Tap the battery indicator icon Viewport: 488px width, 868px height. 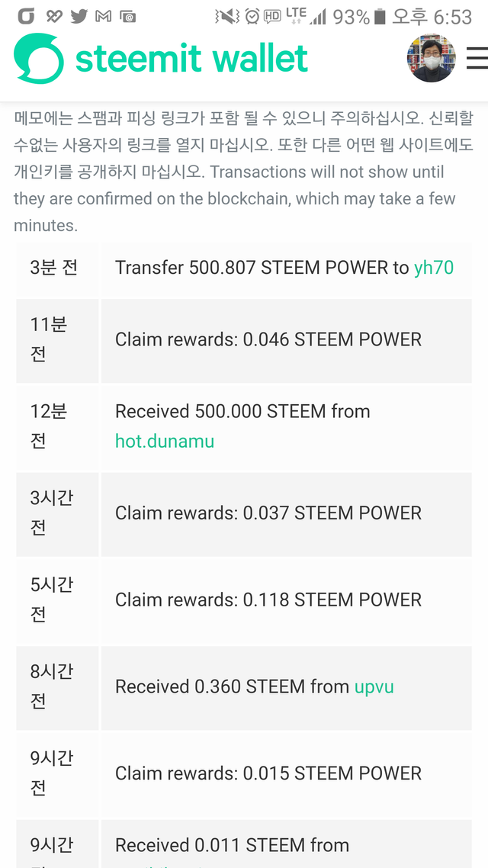[380, 17]
